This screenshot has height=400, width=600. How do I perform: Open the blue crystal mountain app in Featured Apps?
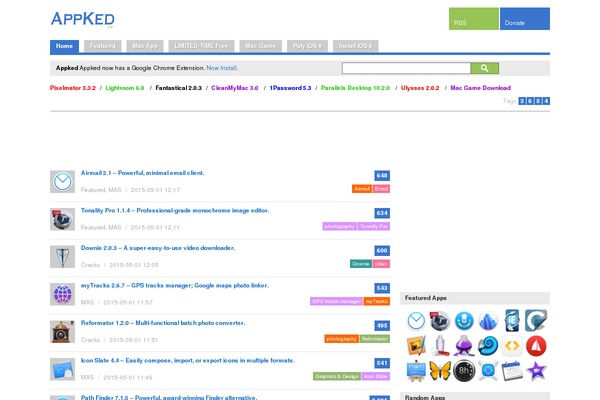488,321
